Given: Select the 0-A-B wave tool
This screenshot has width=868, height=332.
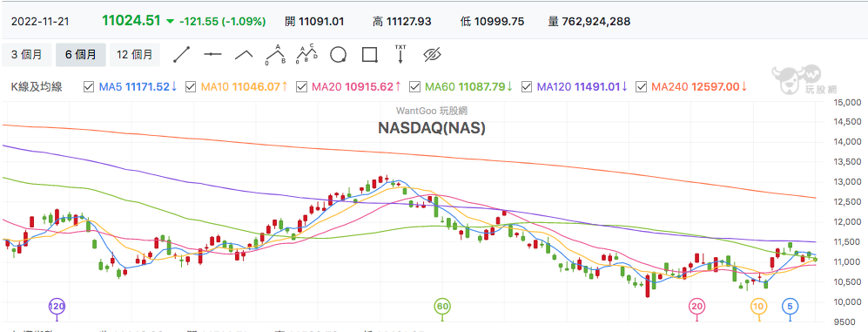Looking at the screenshot, I should pyautogui.click(x=275, y=54).
